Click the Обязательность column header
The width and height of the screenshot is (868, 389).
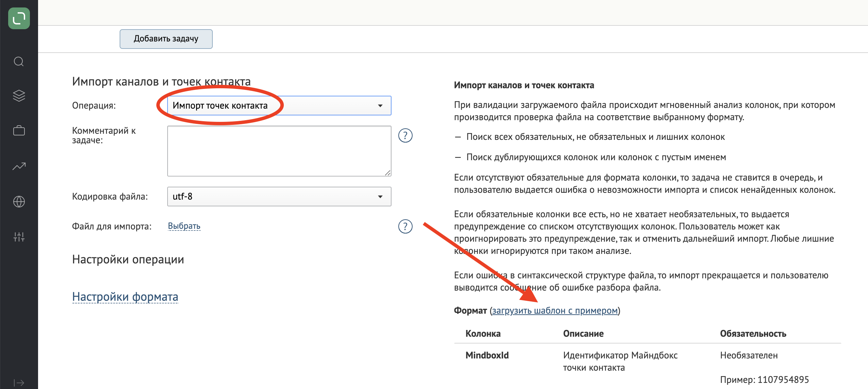(753, 334)
